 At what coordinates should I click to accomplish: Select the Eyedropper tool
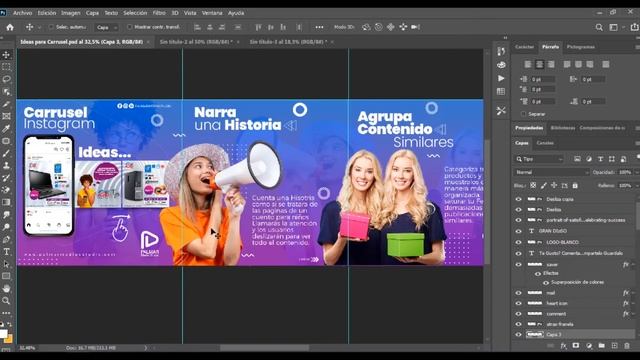(6, 129)
